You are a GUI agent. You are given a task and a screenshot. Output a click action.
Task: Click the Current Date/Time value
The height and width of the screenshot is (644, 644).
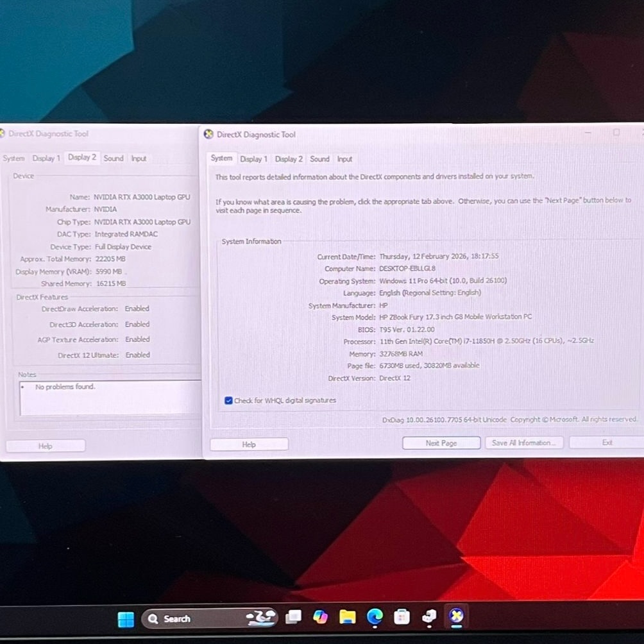[439, 257]
